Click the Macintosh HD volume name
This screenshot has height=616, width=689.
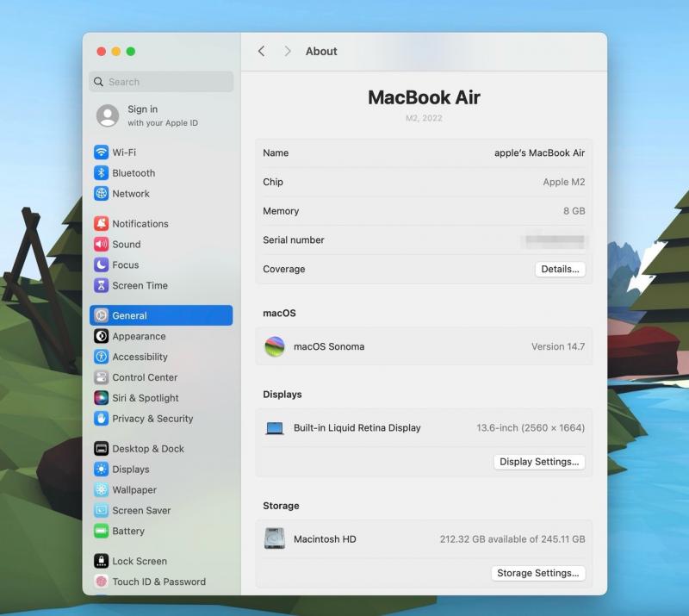(325, 539)
